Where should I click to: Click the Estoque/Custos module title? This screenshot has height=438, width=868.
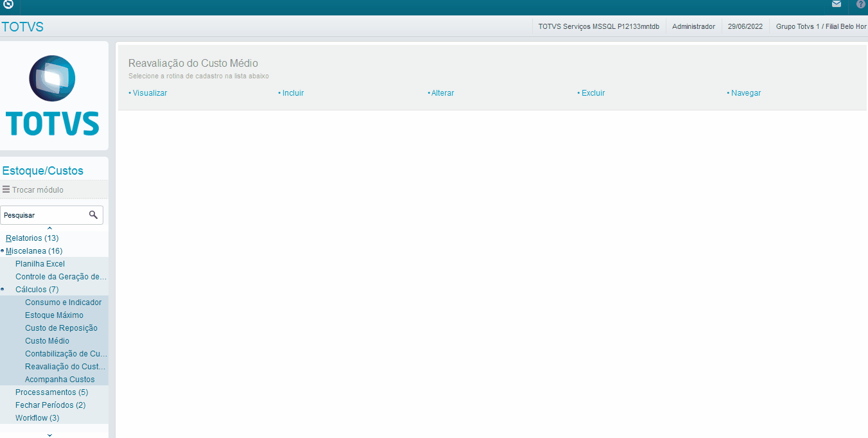pyautogui.click(x=42, y=171)
